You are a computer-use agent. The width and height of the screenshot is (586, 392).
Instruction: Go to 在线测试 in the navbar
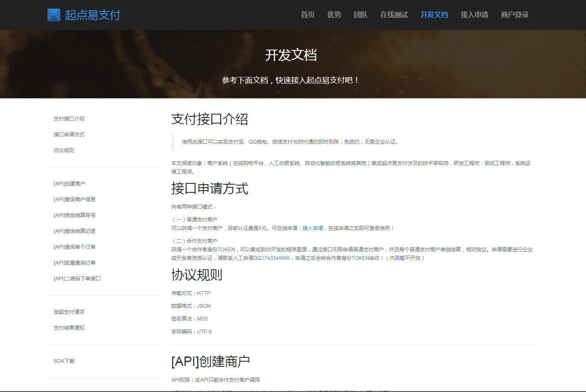click(394, 15)
